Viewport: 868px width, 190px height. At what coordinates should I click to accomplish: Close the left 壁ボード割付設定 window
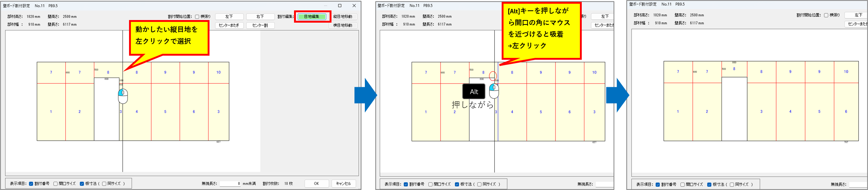(354, 6)
